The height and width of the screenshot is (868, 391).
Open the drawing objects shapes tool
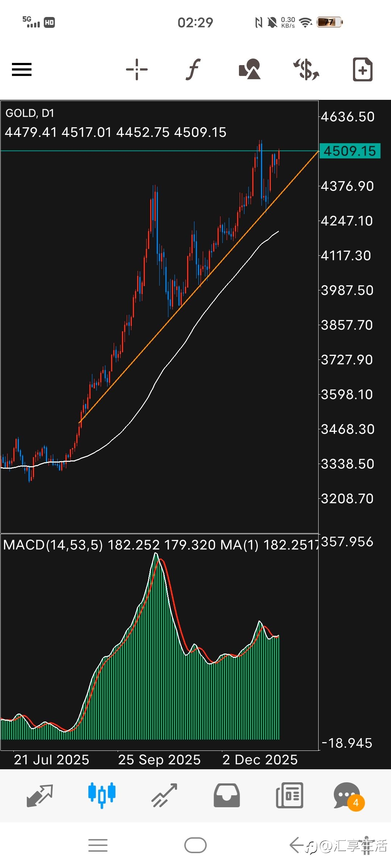(x=250, y=69)
